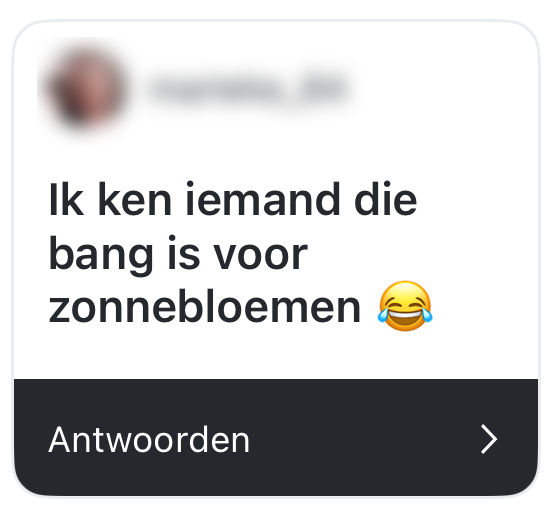
Task: Click blank card area right of emoji
Action: pyautogui.click(x=485, y=306)
